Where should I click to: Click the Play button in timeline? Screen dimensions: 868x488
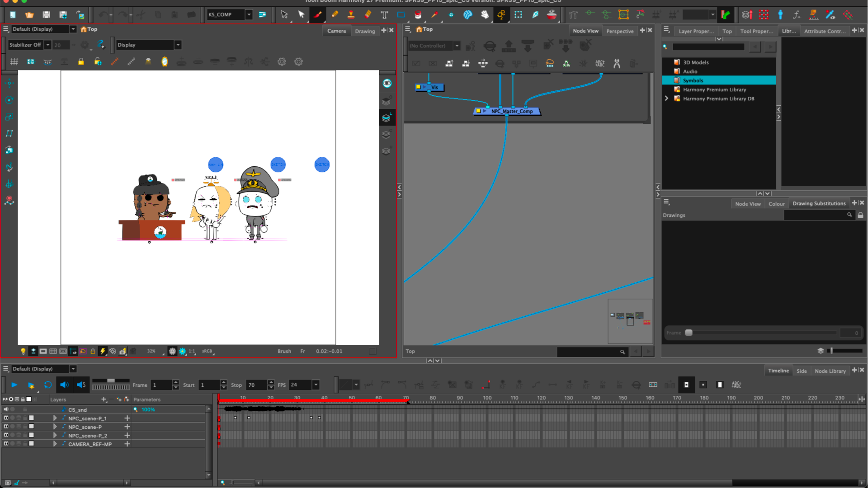(14, 385)
